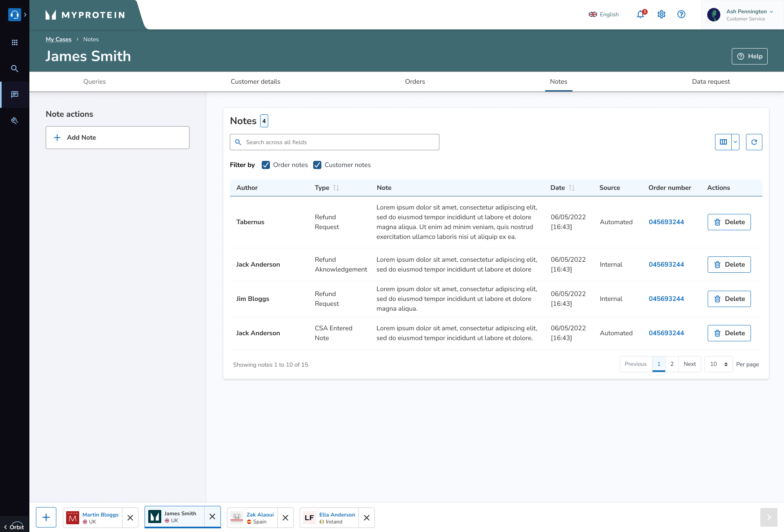Open the notifications bell icon
The image size is (784, 532).
pyautogui.click(x=640, y=14)
